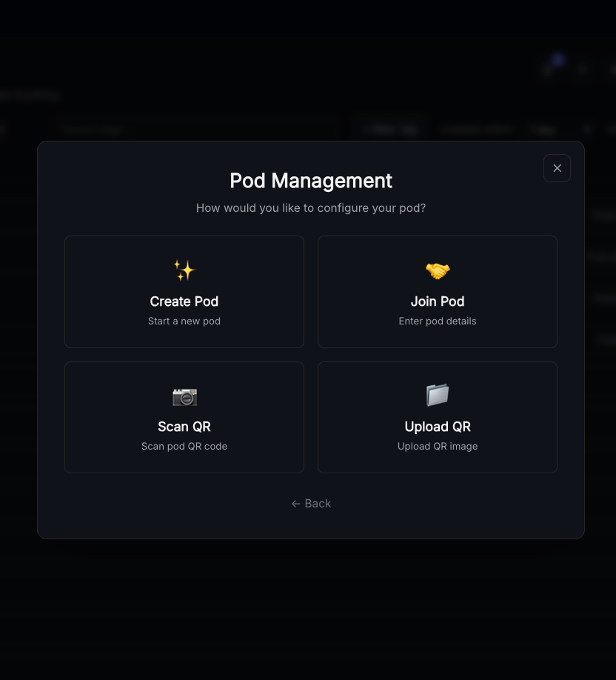Go back using the Back link
Screen dimensions: 616x680
pyautogui.click(x=318, y=504)
